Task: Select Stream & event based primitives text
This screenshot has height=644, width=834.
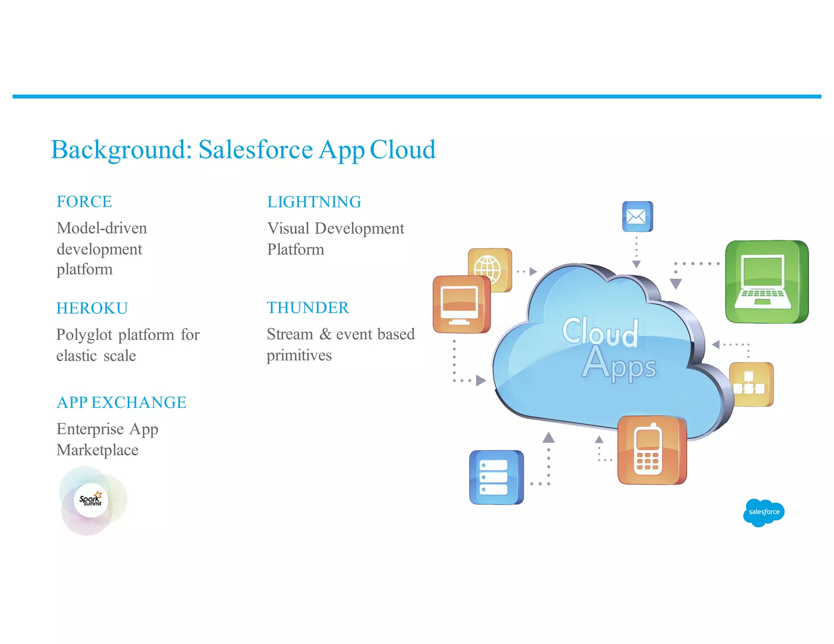Action: [x=340, y=344]
